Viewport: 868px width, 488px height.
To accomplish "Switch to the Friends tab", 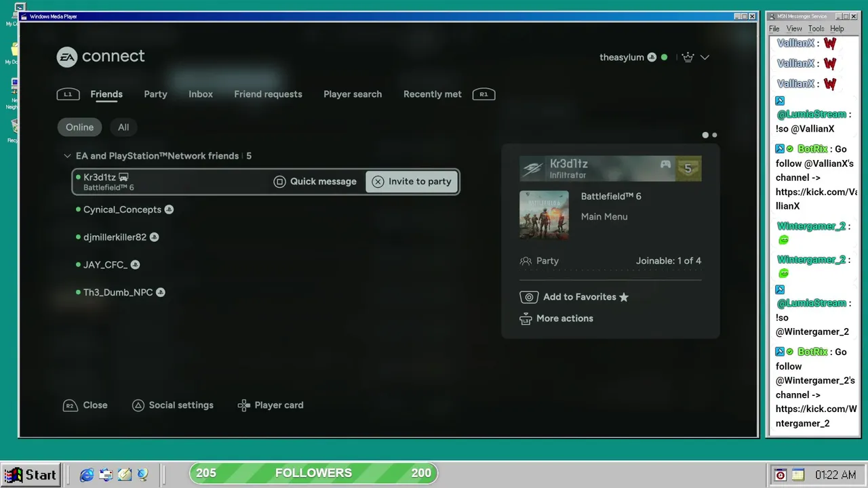I will coord(106,94).
